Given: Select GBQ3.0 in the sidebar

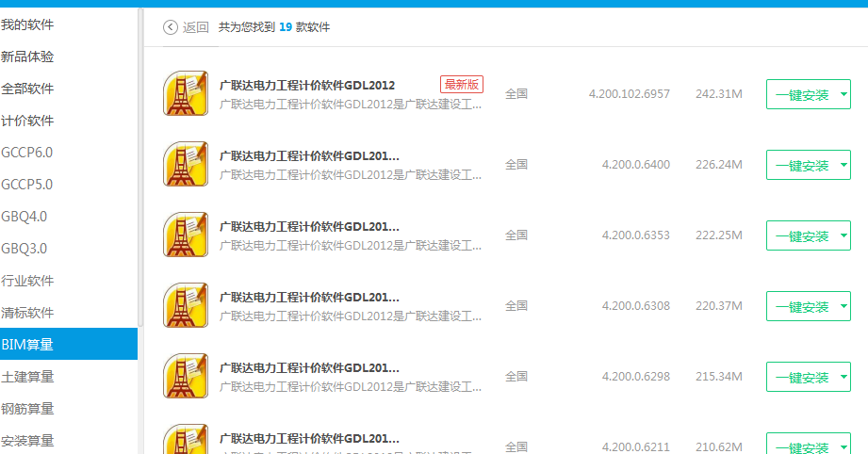Looking at the screenshot, I should coord(24,249).
